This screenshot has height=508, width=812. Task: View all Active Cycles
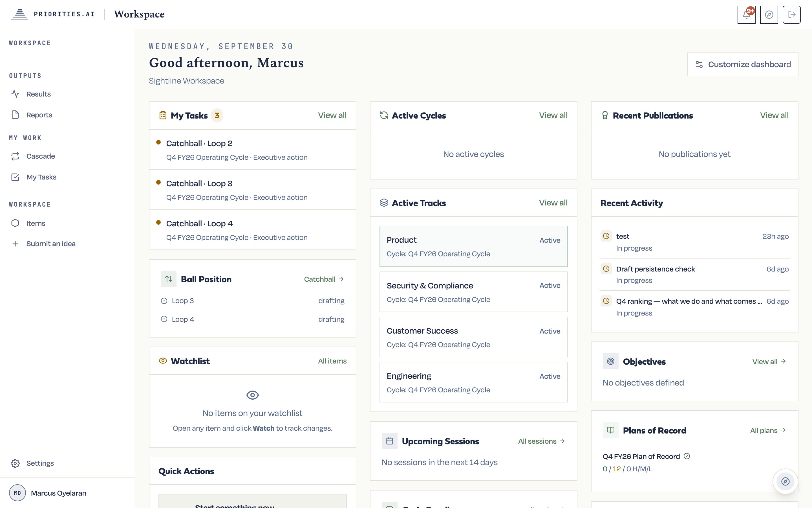tap(553, 115)
